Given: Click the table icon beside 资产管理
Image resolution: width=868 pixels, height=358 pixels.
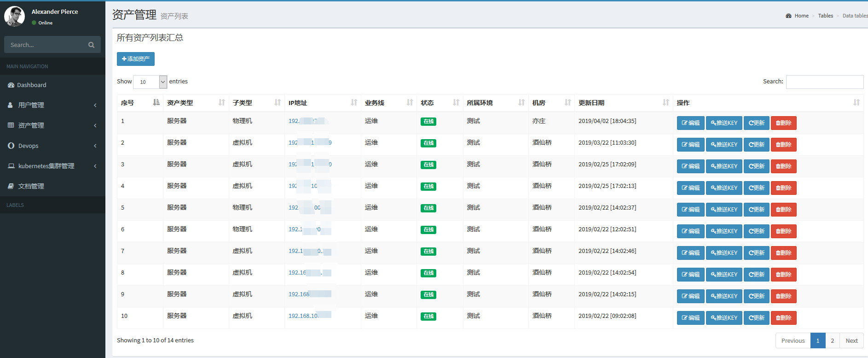Looking at the screenshot, I should [x=11, y=125].
